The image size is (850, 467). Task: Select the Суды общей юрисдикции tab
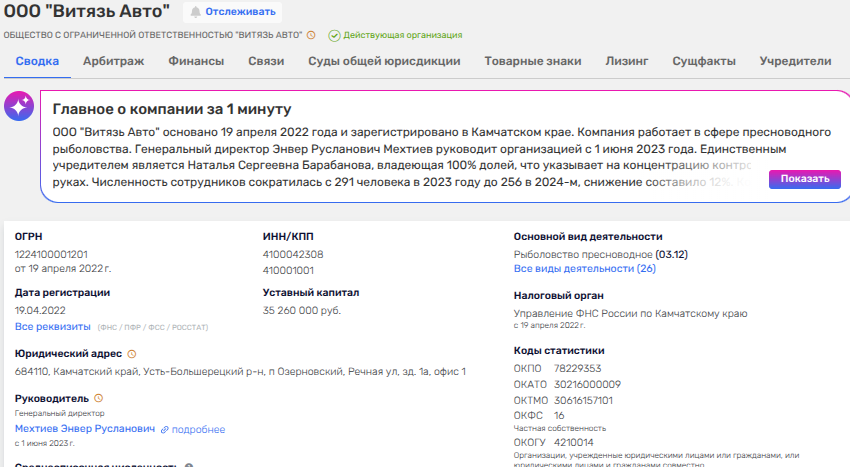[384, 61]
